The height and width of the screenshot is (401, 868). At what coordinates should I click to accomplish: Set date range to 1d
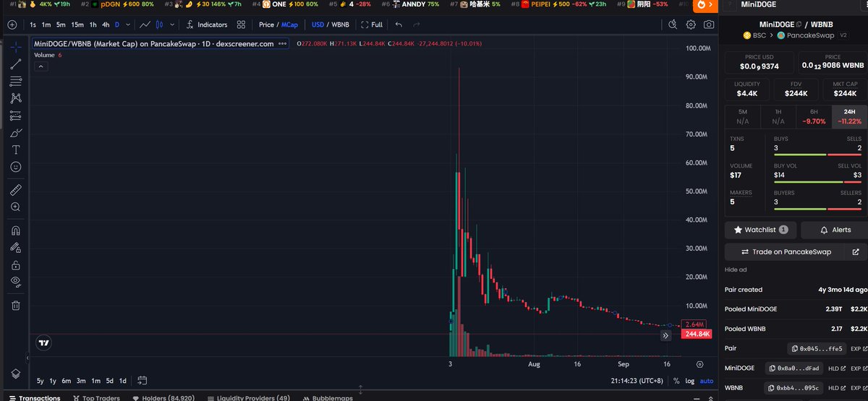(123, 381)
